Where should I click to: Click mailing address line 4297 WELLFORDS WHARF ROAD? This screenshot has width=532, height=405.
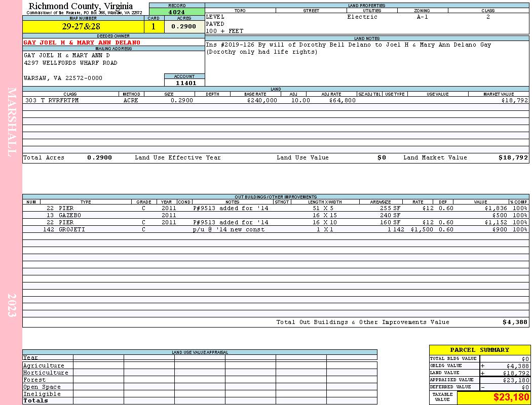click(70, 63)
